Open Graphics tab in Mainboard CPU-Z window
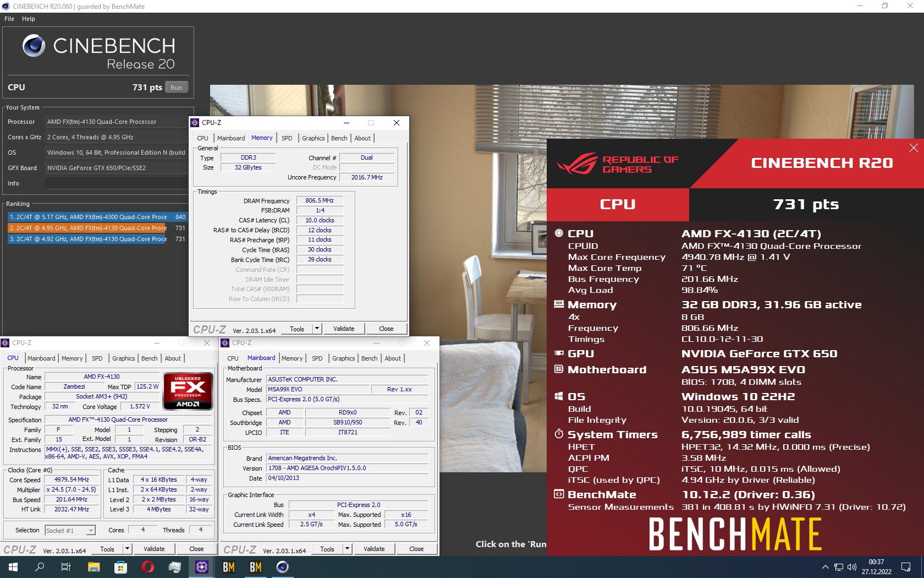This screenshot has width=924, height=578. coord(344,358)
